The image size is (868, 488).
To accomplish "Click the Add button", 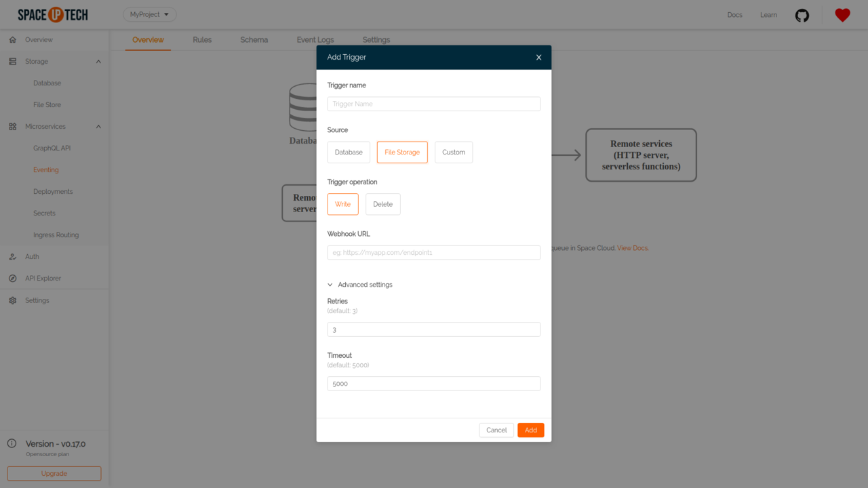I will tap(530, 430).
